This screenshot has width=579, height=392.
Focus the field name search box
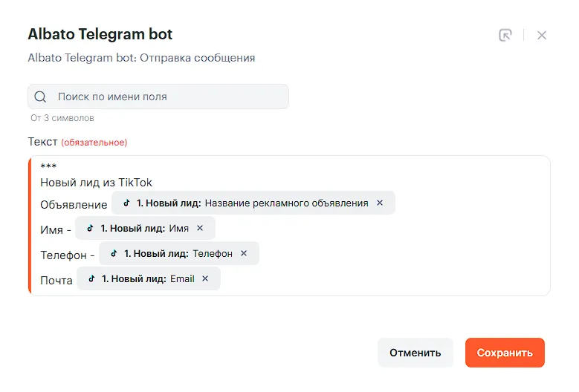tap(158, 97)
